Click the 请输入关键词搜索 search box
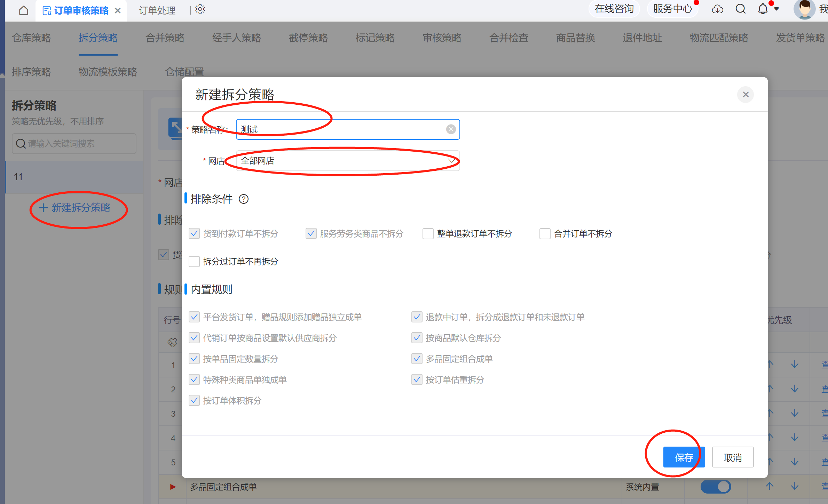This screenshot has height=504, width=828. [74, 144]
